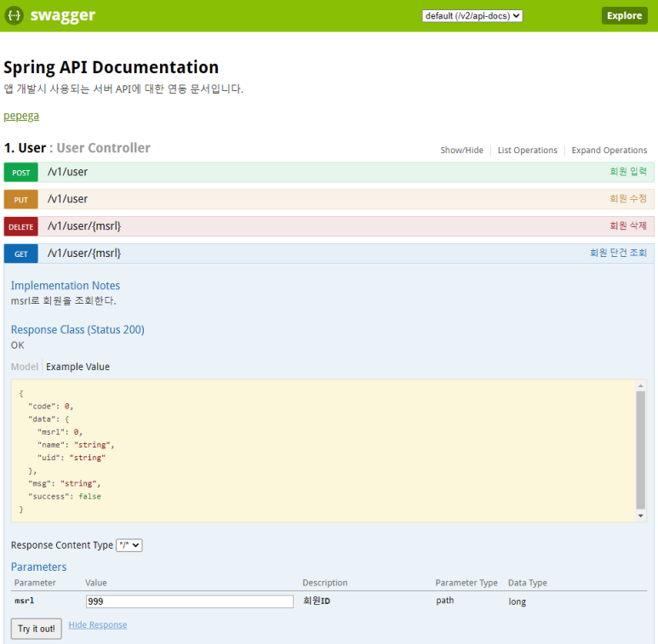Click List Operations link
The image size is (658, 644).
[528, 150]
